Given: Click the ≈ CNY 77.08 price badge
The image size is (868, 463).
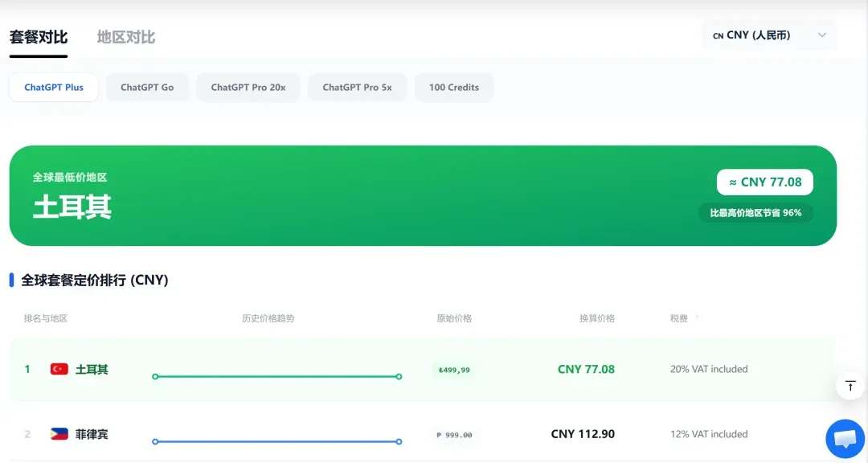Looking at the screenshot, I should coord(765,182).
